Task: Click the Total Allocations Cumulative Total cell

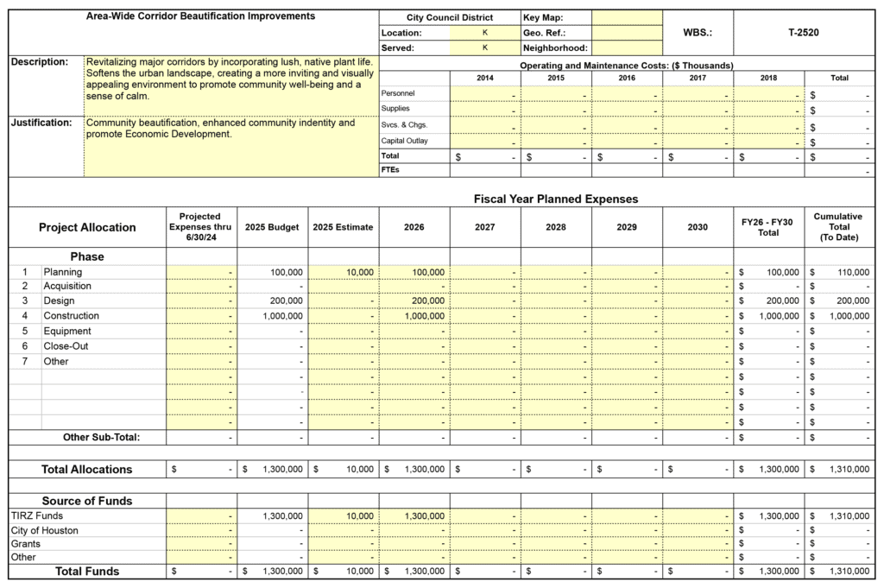Action: [x=839, y=470]
